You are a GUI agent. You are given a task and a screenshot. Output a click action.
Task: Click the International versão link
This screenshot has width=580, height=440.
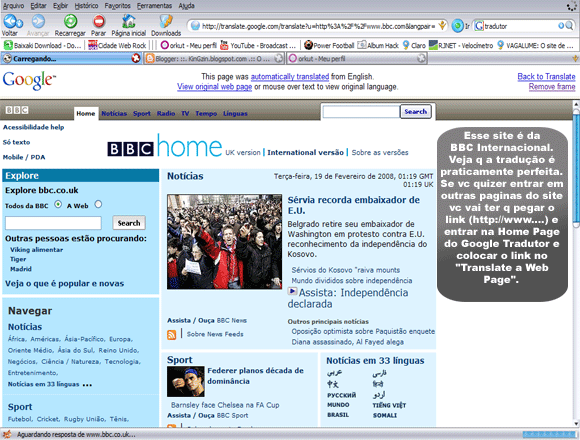(306, 152)
